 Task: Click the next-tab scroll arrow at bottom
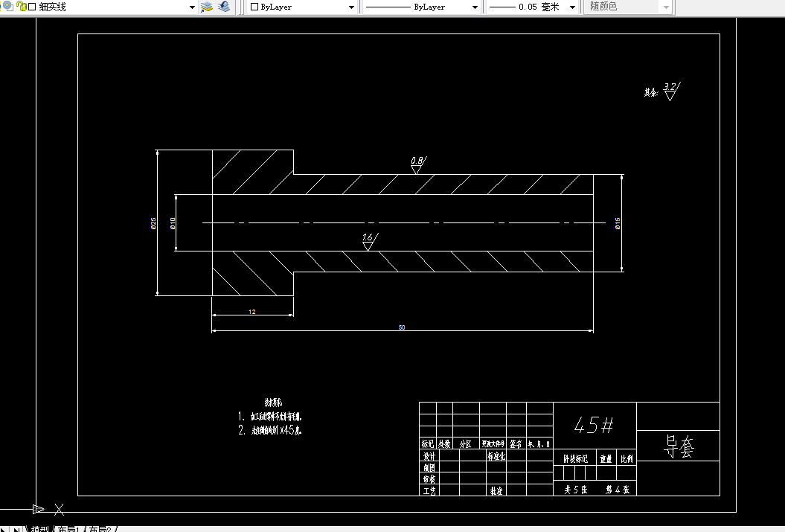(4, 529)
